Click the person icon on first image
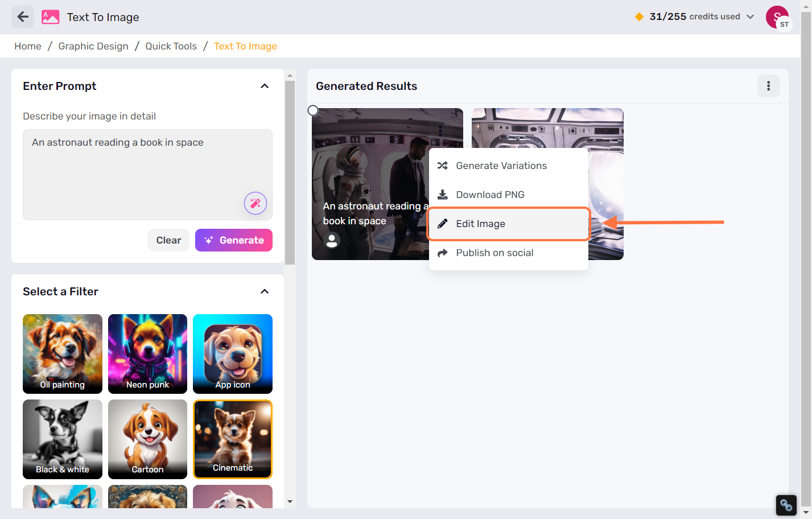The width and height of the screenshot is (812, 519). tap(332, 240)
